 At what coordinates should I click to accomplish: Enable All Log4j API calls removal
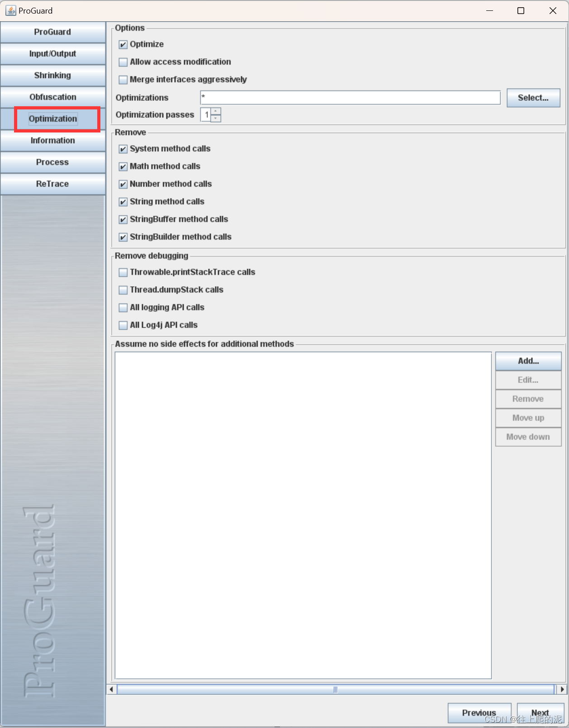point(123,325)
